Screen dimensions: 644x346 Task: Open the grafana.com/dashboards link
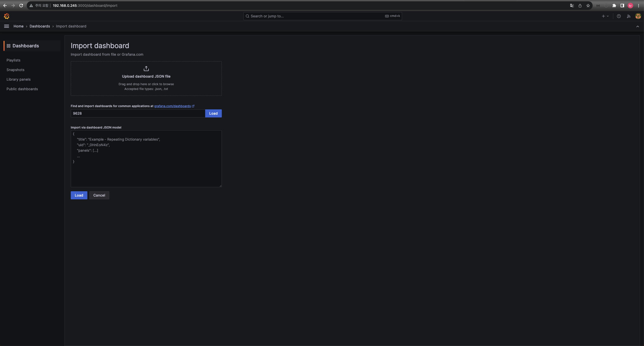(x=173, y=106)
